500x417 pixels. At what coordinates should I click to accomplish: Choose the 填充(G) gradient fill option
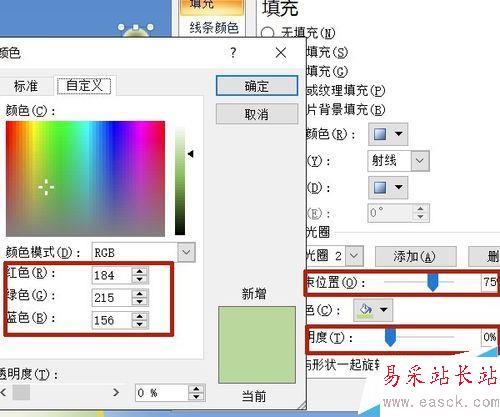point(327,71)
